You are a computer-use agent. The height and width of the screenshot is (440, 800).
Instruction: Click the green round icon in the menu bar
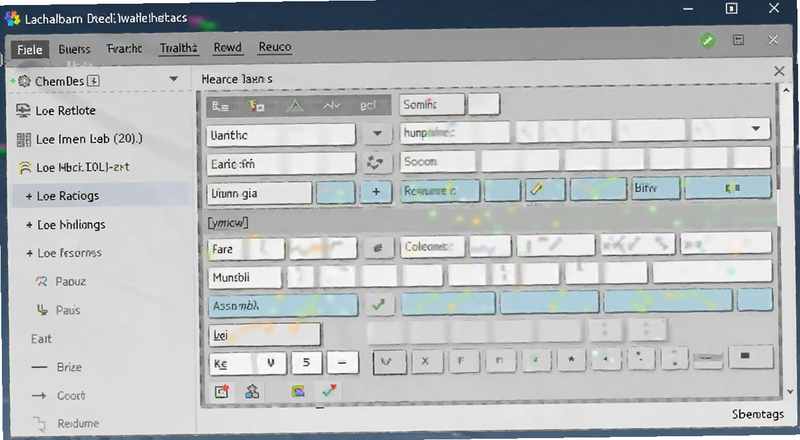[708, 40]
